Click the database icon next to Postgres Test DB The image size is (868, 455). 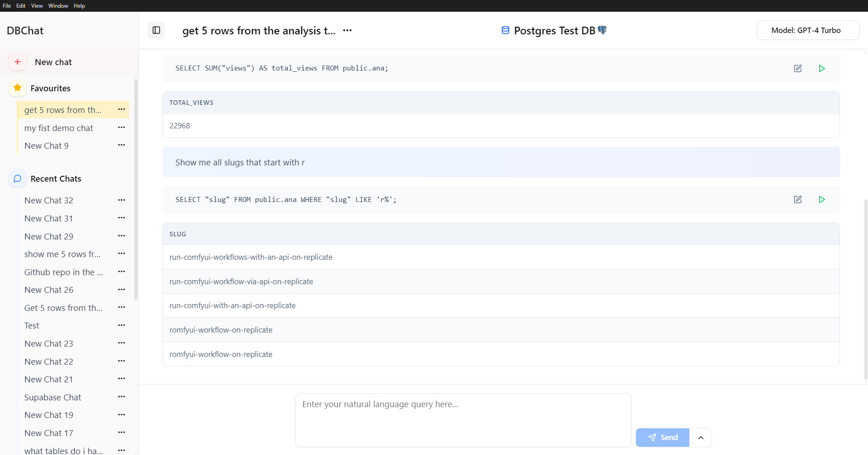[x=505, y=30]
